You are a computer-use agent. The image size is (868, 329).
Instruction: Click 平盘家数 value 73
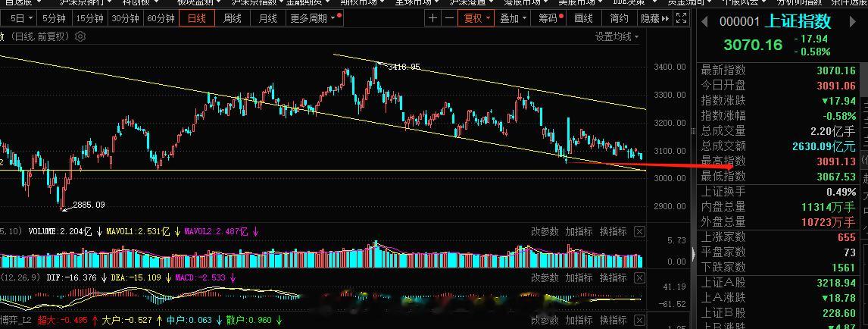[850, 252]
